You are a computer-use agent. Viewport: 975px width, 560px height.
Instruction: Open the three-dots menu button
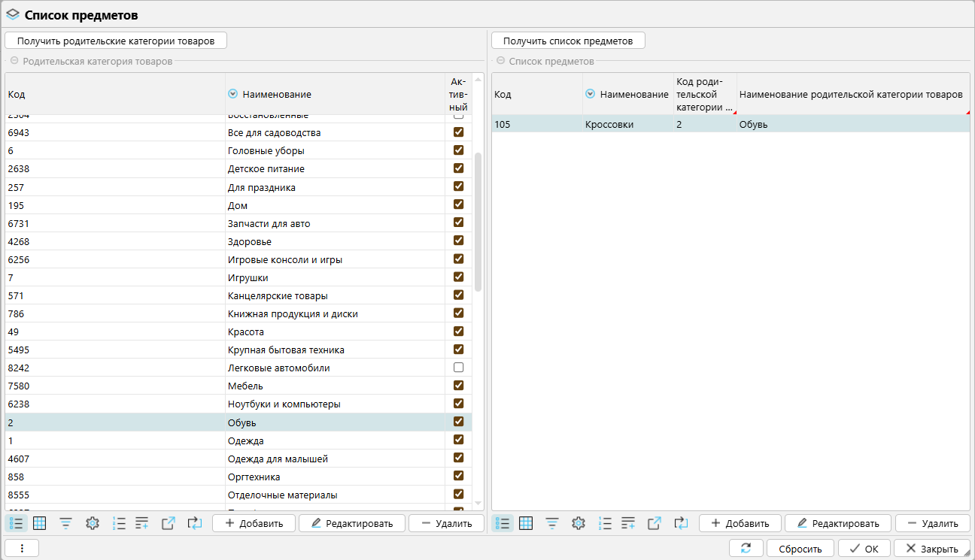coord(22,549)
